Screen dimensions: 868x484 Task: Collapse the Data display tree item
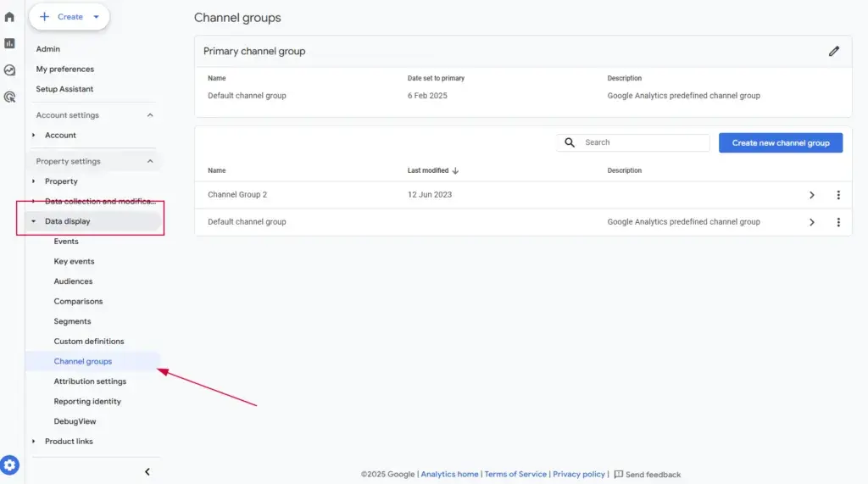click(34, 222)
